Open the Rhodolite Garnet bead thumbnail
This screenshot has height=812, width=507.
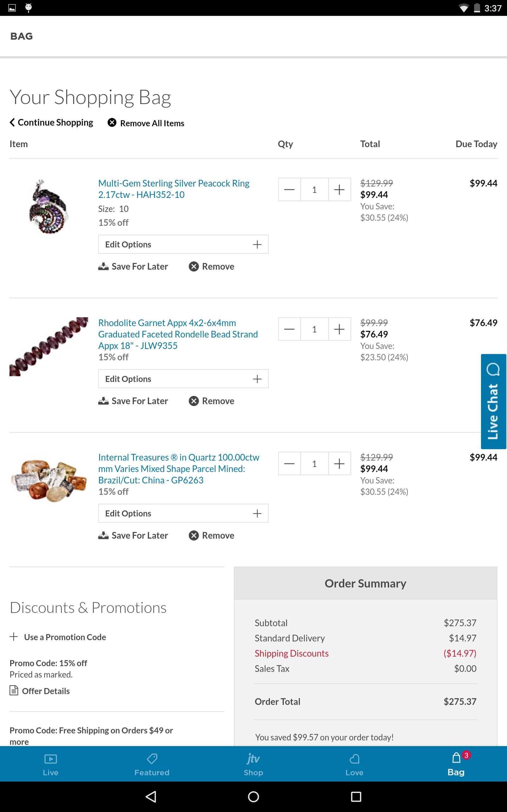pyautogui.click(x=49, y=346)
